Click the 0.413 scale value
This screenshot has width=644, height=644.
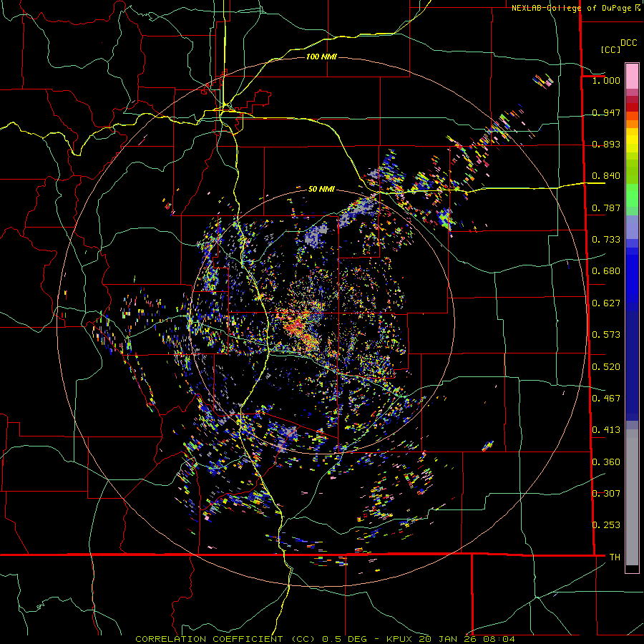click(606, 430)
